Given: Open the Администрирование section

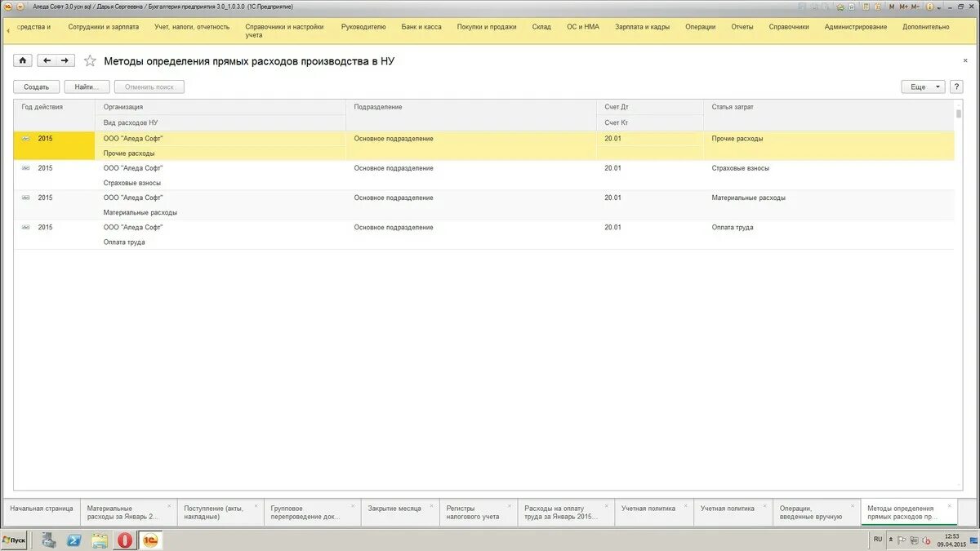Looking at the screenshot, I should [856, 27].
